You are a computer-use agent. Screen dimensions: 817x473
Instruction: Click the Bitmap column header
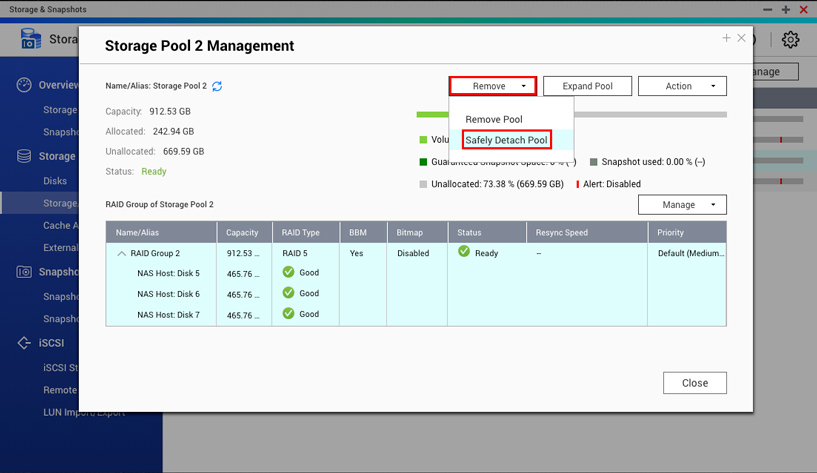tap(417, 232)
